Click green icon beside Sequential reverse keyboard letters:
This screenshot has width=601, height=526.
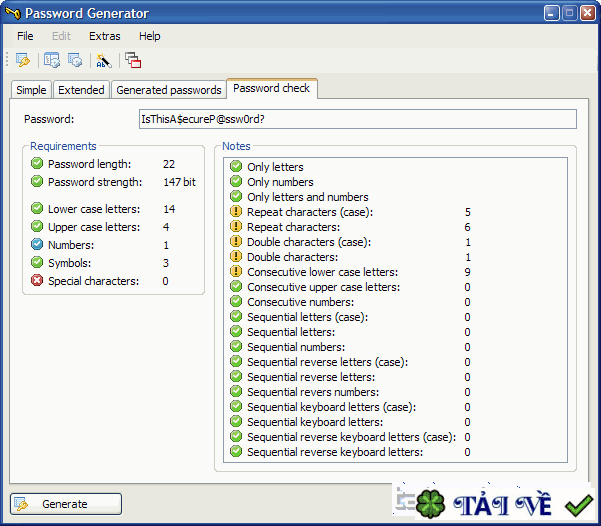coord(236,452)
